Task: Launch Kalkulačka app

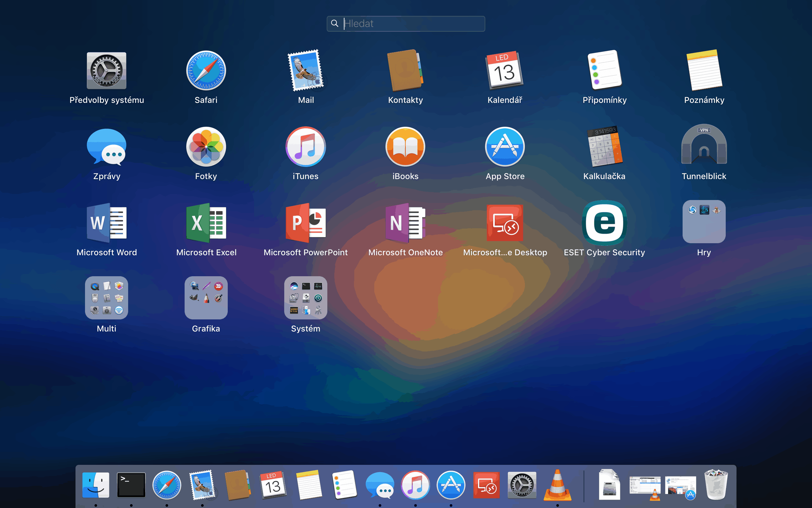Action: coord(604,147)
